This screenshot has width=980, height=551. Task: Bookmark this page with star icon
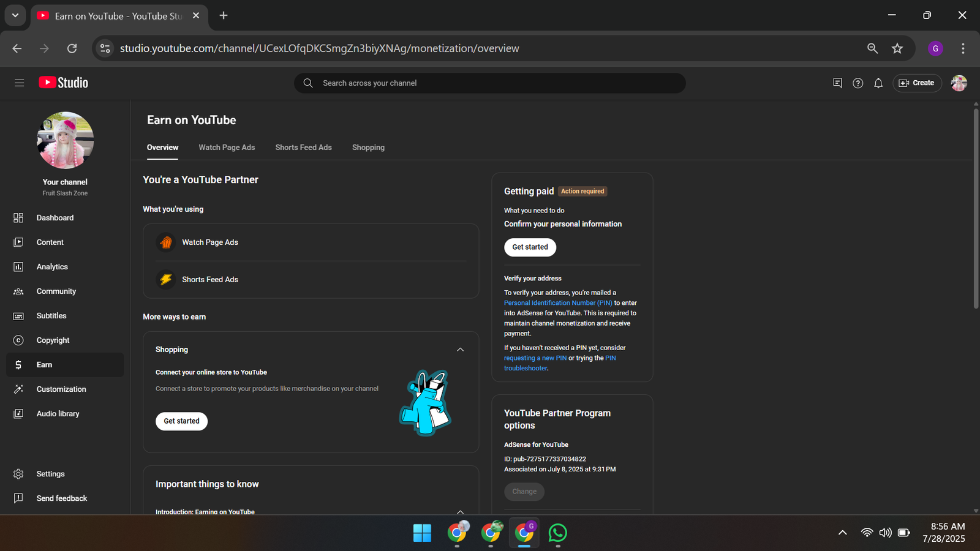point(897,48)
